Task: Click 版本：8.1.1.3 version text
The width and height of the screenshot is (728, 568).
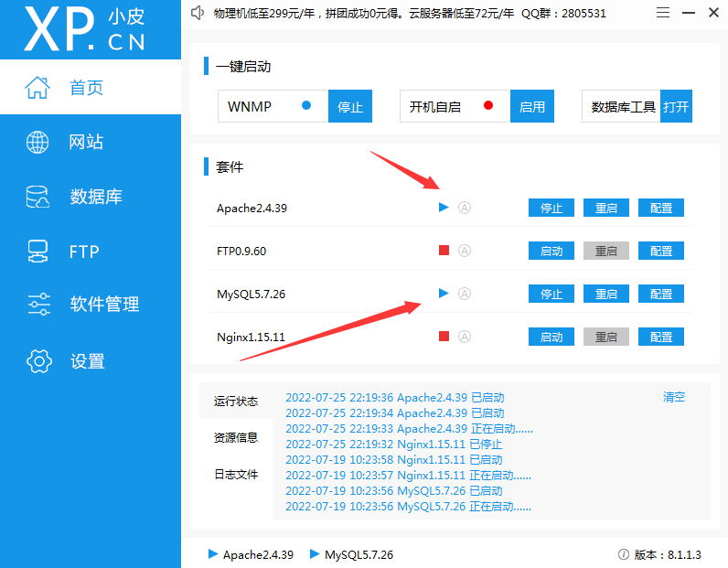Action: [x=668, y=554]
